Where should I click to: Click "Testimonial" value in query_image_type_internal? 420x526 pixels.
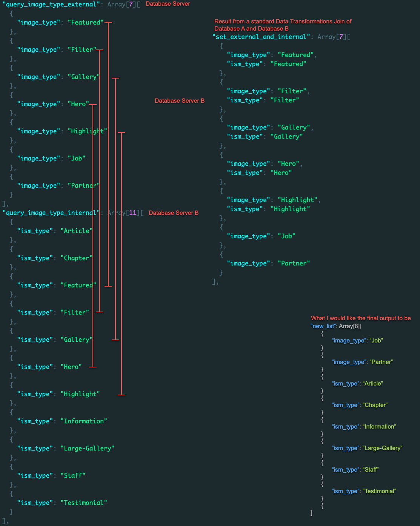[x=84, y=503]
